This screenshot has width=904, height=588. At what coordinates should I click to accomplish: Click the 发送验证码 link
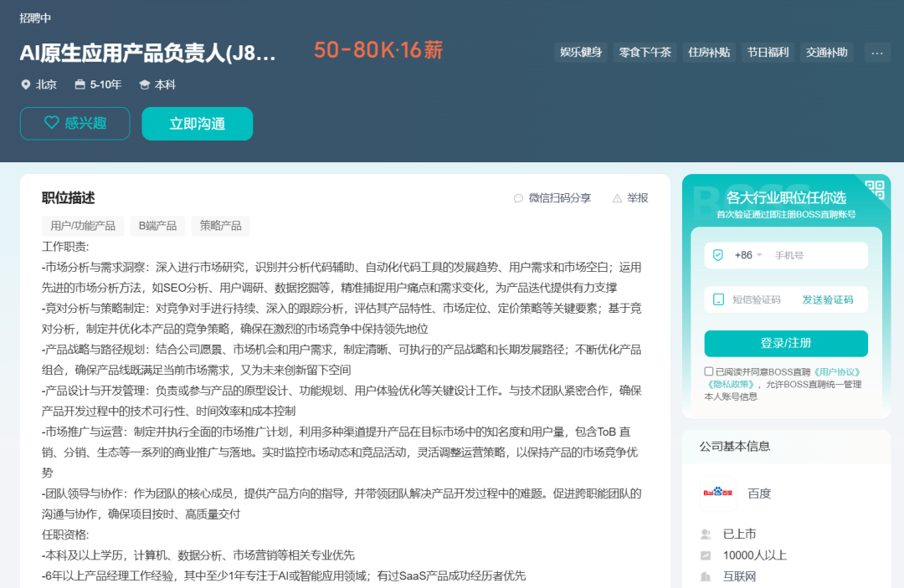[829, 299]
